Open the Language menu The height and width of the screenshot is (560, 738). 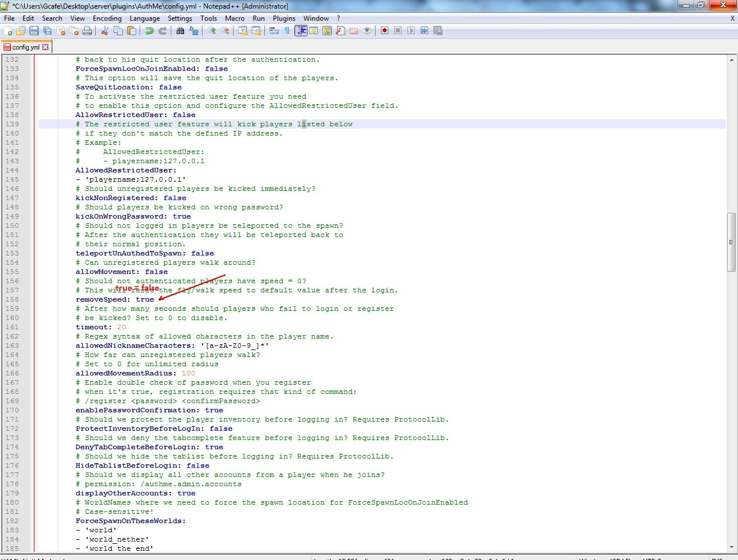tap(144, 18)
